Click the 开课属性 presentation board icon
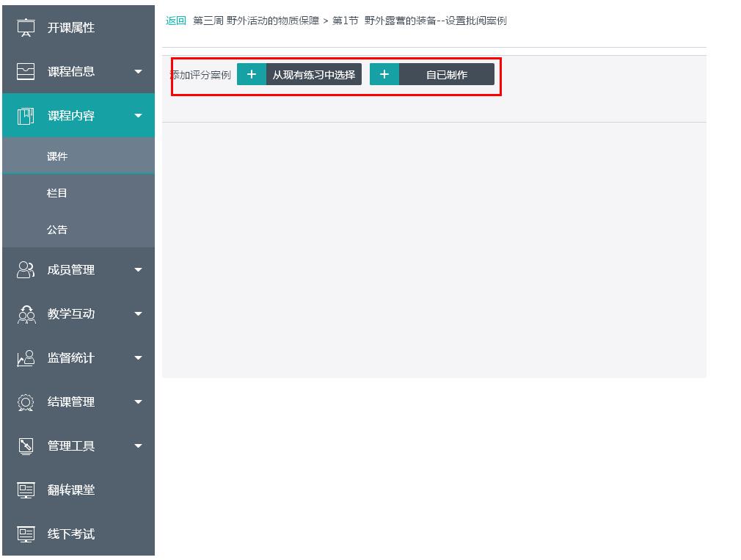 [26, 28]
